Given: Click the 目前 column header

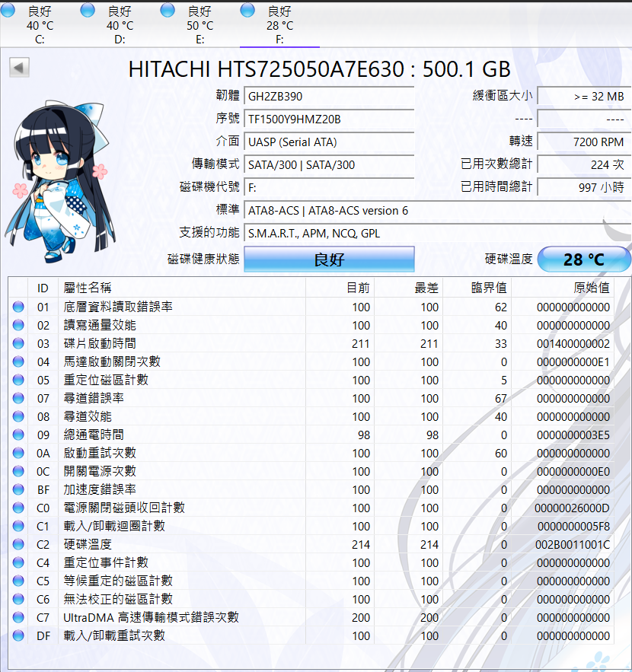Looking at the screenshot, I should click(340, 288).
